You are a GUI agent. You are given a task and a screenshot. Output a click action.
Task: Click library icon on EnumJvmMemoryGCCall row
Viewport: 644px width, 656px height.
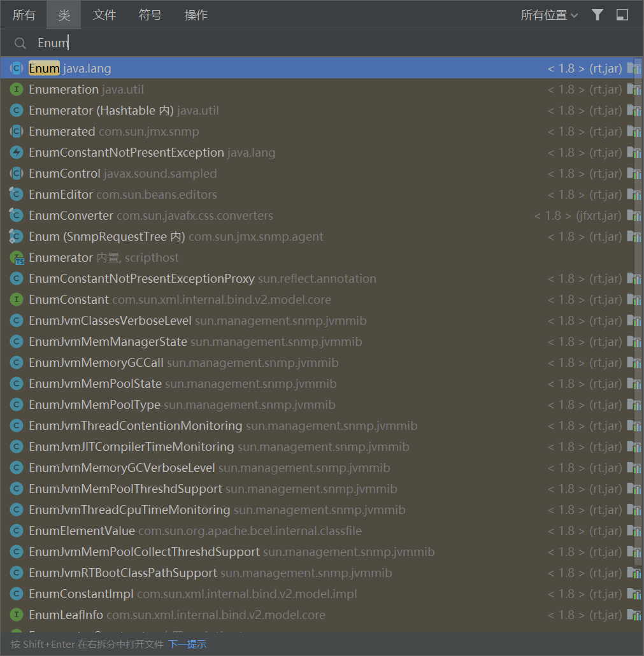click(x=634, y=363)
